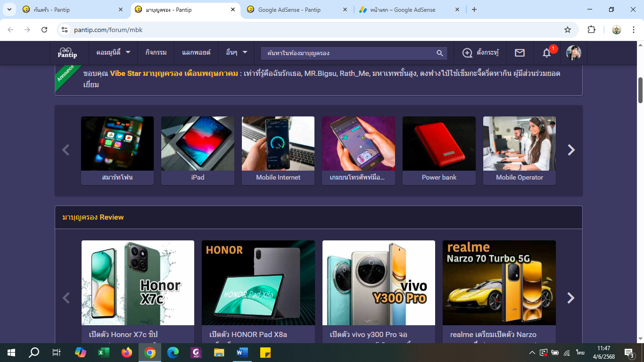The width and height of the screenshot is (644, 362).
Task: Open the เปิดตัว HONOR Pad X8a article title
Action: coord(248,335)
